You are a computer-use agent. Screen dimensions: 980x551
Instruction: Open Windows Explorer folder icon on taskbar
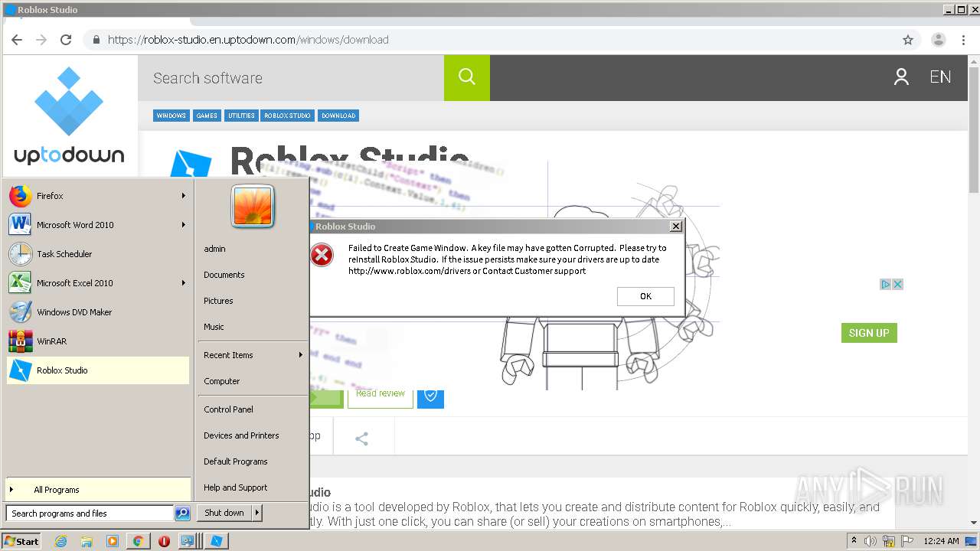tap(87, 541)
